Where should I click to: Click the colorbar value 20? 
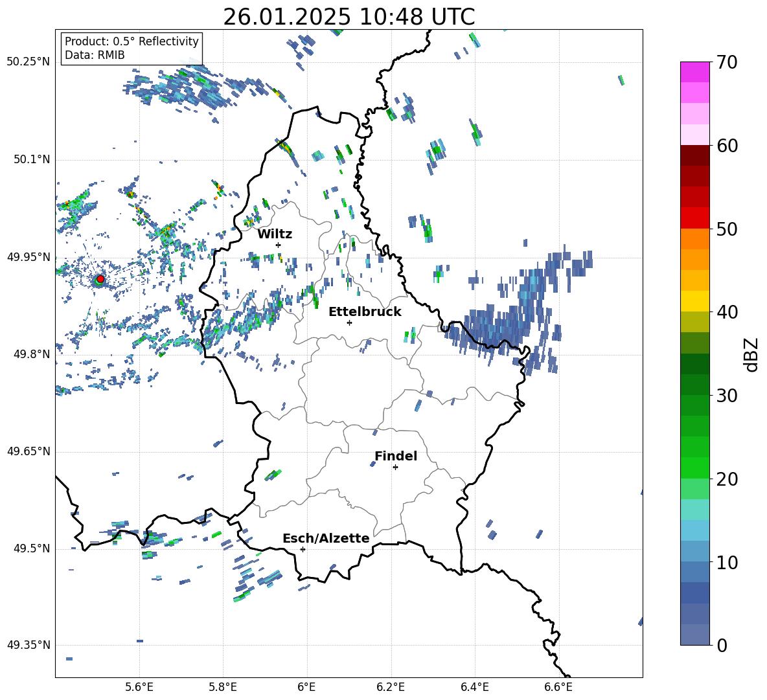coord(727,479)
